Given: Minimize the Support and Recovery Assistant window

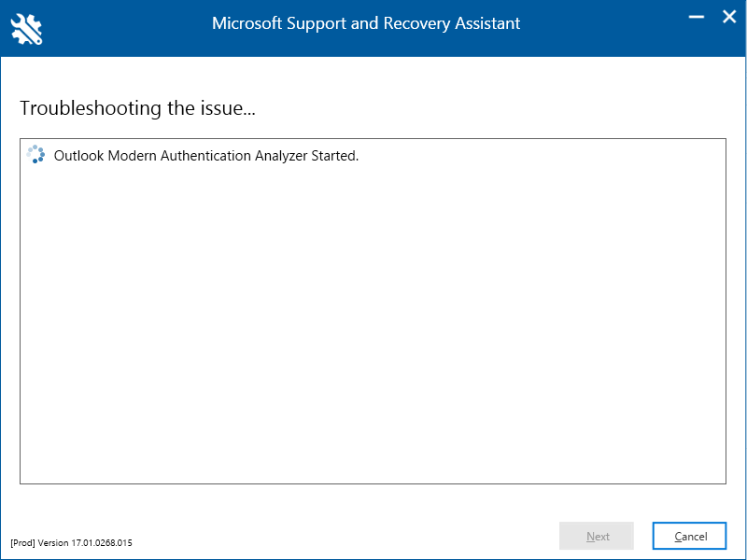Looking at the screenshot, I should tap(696, 17).
